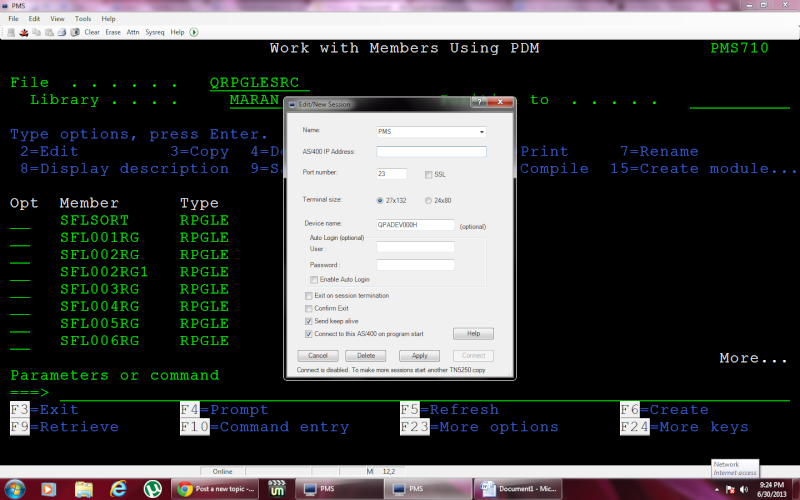Click the F3 function key hotspot
This screenshot has height=500, width=800.
pyautogui.click(x=19, y=410)
